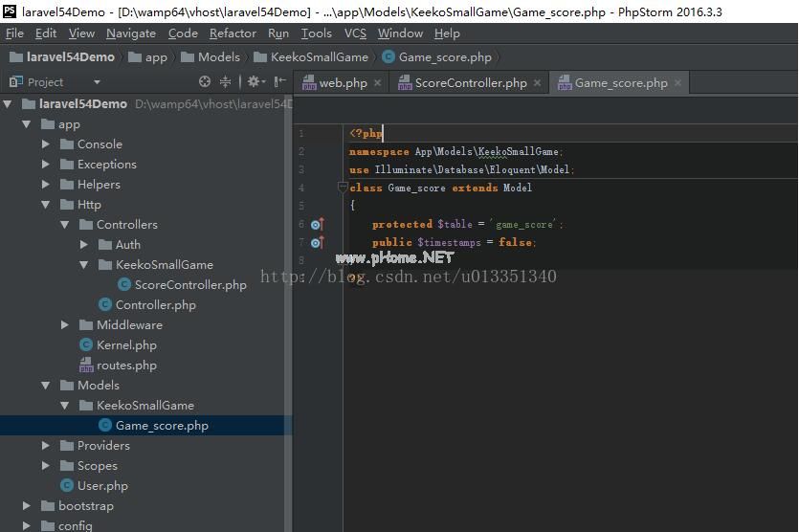Close the ScoreController.php tab
The image size is (799, 532).
click(x=537, y=82)
